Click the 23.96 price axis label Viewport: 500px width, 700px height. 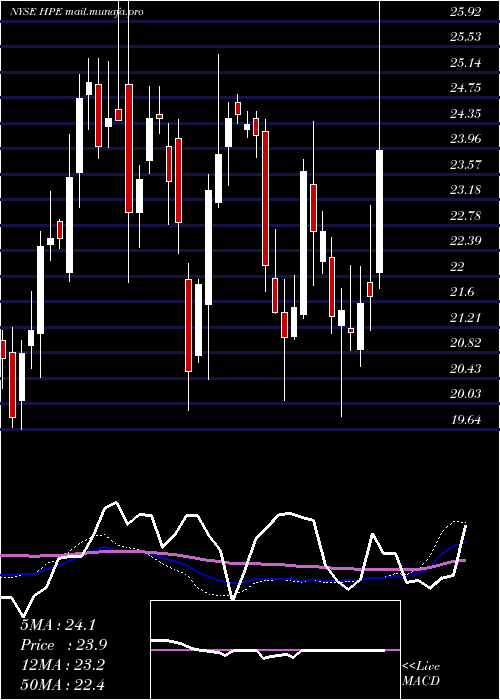(x=466, y=139)
